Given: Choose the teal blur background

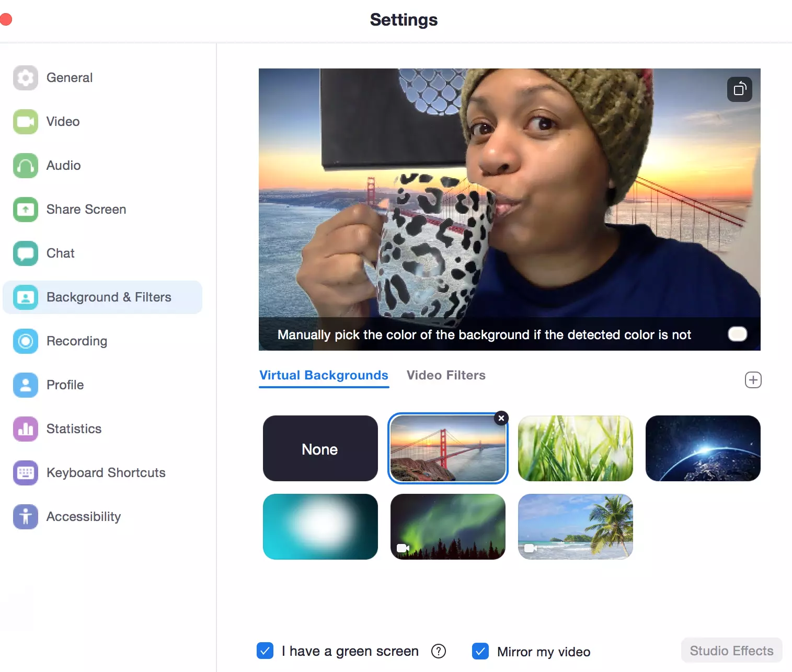Looking at the screenshot, I should 320,527.
